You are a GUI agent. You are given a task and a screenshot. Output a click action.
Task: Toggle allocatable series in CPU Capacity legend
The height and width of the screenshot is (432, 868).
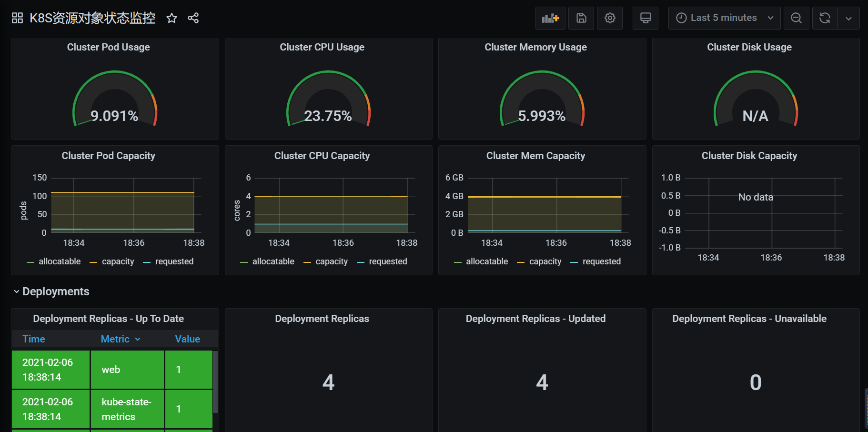[x=273, y=261]
